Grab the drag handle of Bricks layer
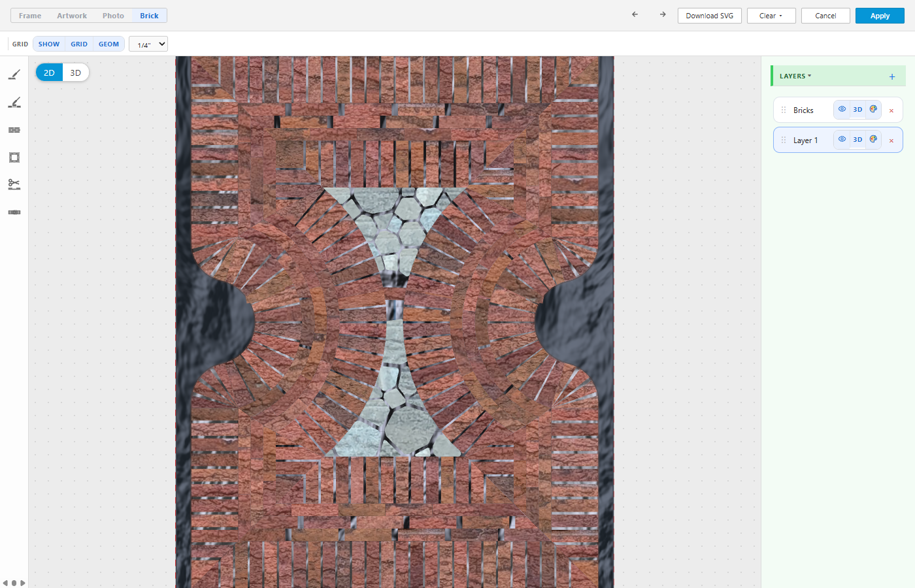 [784, 110]
